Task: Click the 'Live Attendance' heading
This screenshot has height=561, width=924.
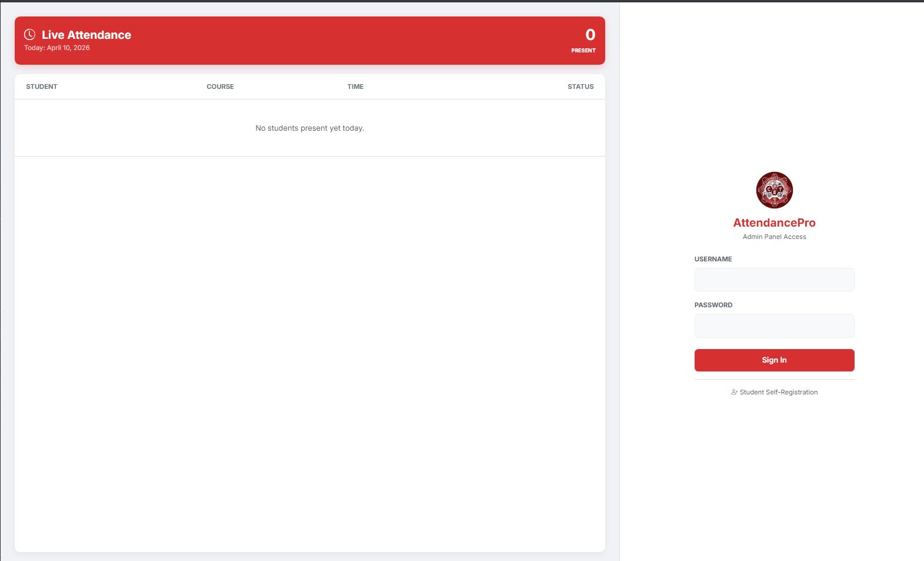Action: click(x=86, y=35)
